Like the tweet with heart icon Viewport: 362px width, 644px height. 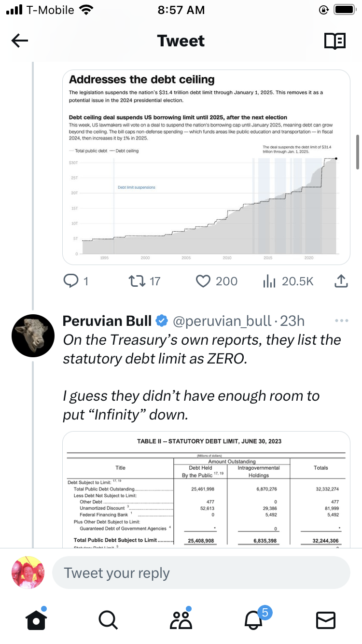click(x=204, y=281)
